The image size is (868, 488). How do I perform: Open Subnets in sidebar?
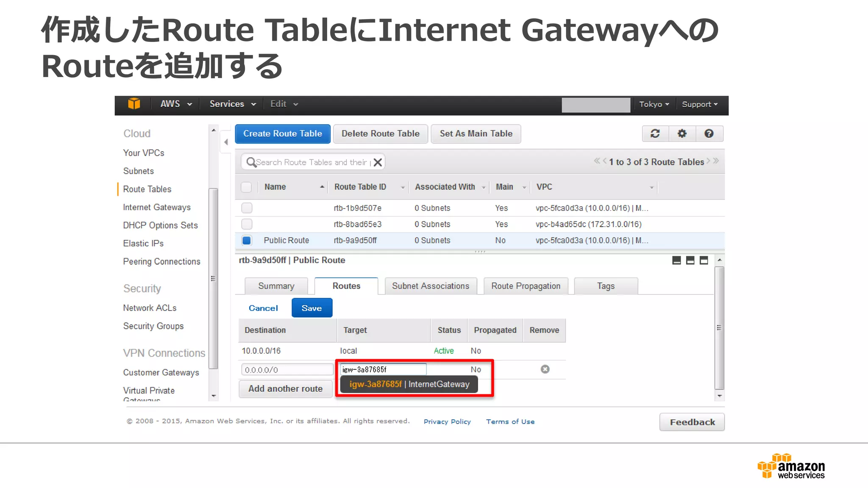[139, 171]
